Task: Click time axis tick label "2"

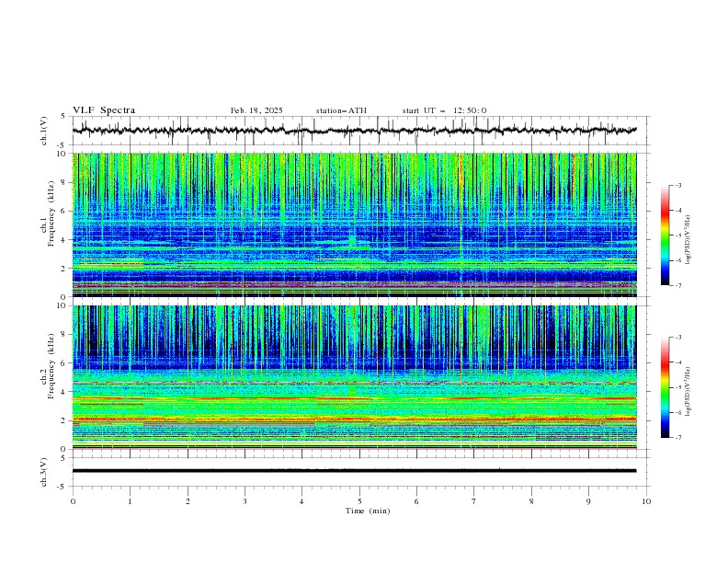Action: 188,501
